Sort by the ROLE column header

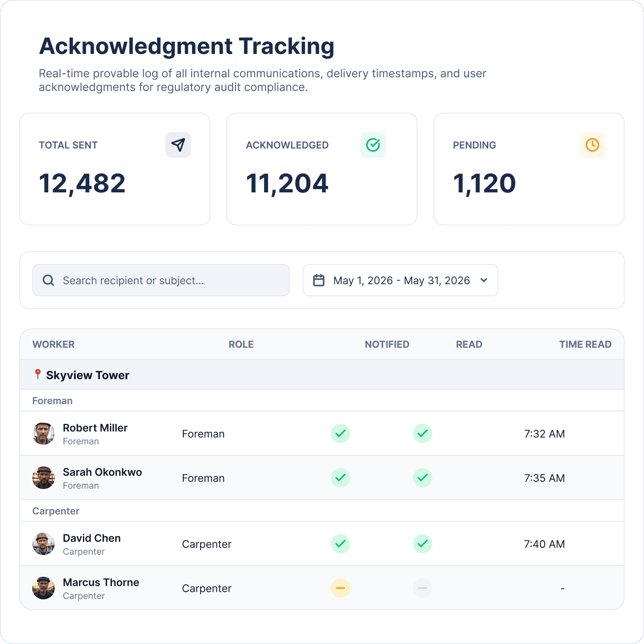(241, 345)
